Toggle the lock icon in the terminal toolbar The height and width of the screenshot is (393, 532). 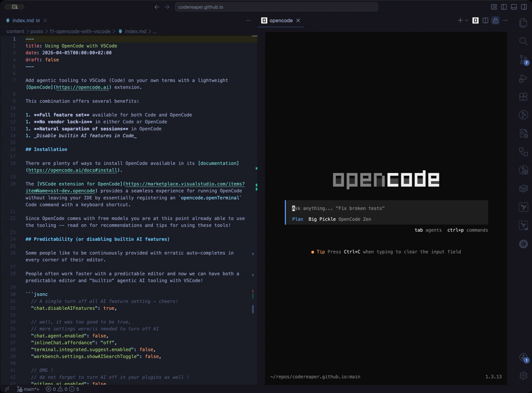pos(496,20)
